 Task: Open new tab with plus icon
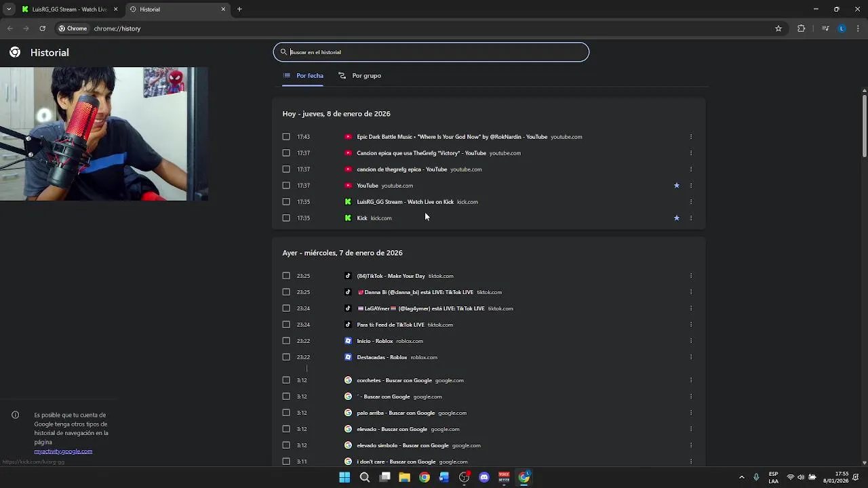[239, 9]
